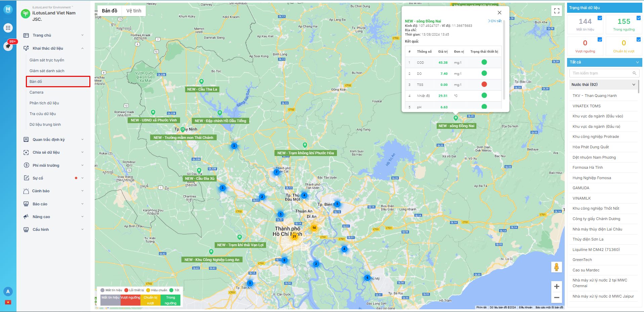Select station VINAMILK in list

582,198
